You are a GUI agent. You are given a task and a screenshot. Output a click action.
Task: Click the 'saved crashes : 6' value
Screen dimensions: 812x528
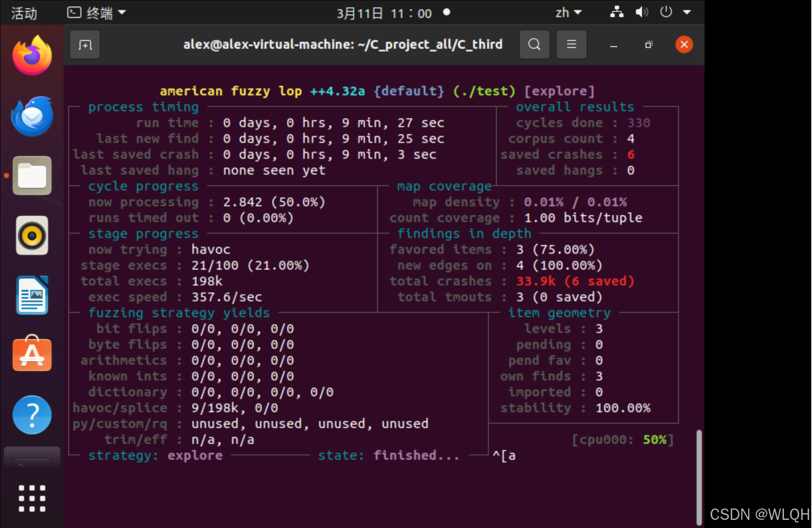pyautogui.click(x=631, y=155)
